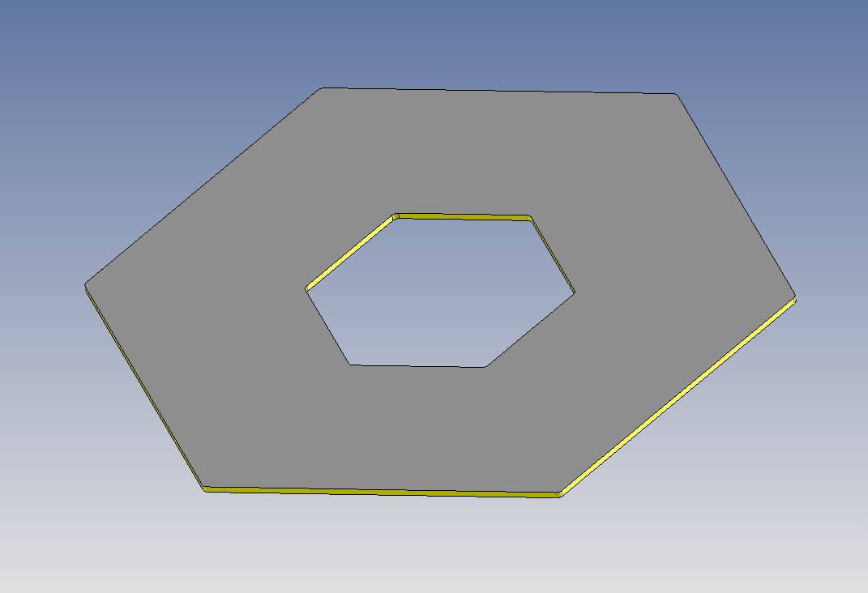Select the yellow side face on the left edge

(146, 389)
